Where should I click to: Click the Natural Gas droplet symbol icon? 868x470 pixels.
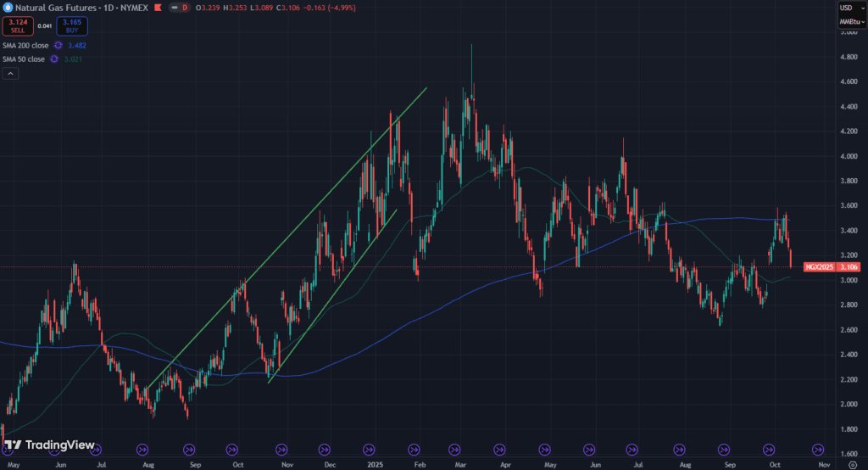(x=8, y=8)
